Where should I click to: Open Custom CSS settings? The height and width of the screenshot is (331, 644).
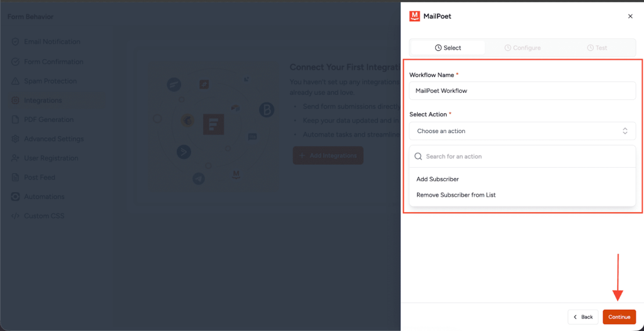coord(44,216)
